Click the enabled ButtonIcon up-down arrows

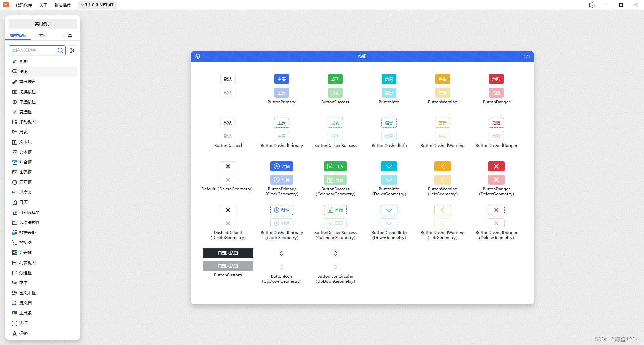tap(282, 253)
